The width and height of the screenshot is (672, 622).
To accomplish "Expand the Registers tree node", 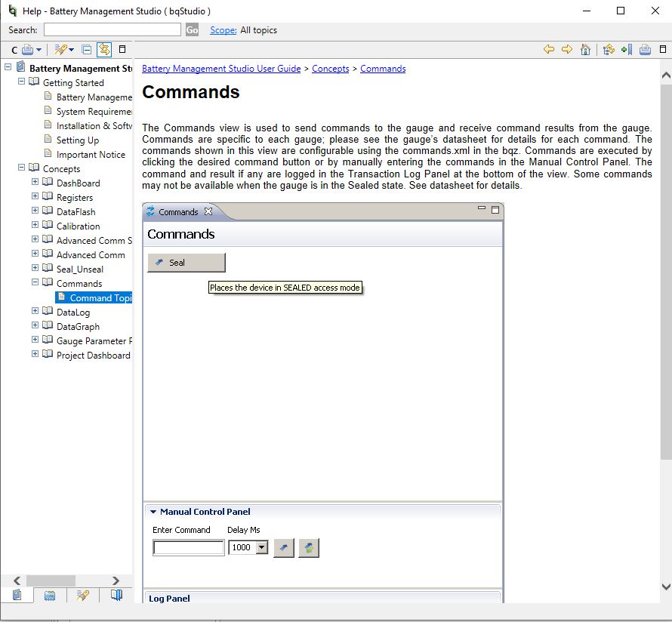I will [35, 196].
